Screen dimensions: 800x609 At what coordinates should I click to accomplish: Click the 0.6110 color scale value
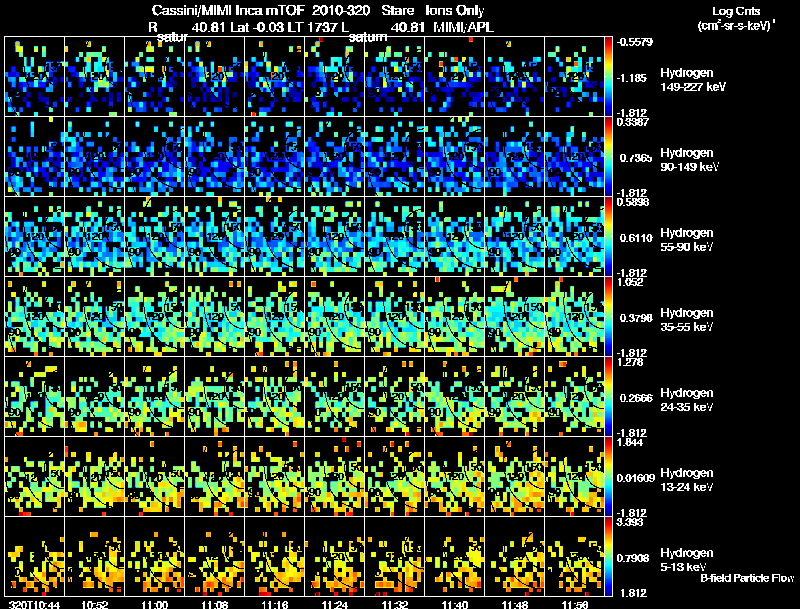[636, 238]
